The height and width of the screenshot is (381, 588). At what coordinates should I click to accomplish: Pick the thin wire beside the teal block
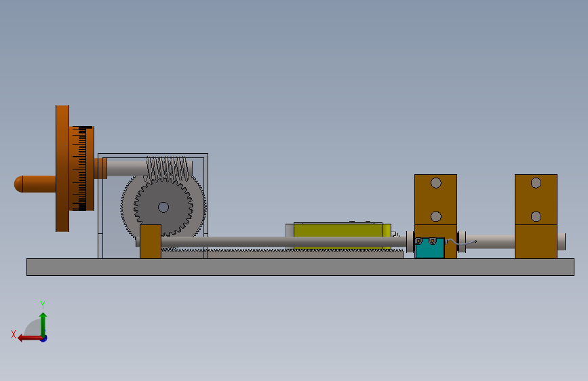click(461, 243)
